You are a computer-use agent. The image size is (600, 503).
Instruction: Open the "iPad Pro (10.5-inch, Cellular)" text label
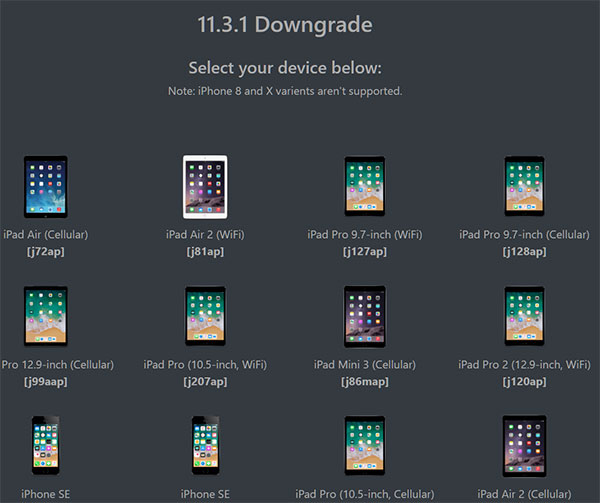click(x=364, y=494)
